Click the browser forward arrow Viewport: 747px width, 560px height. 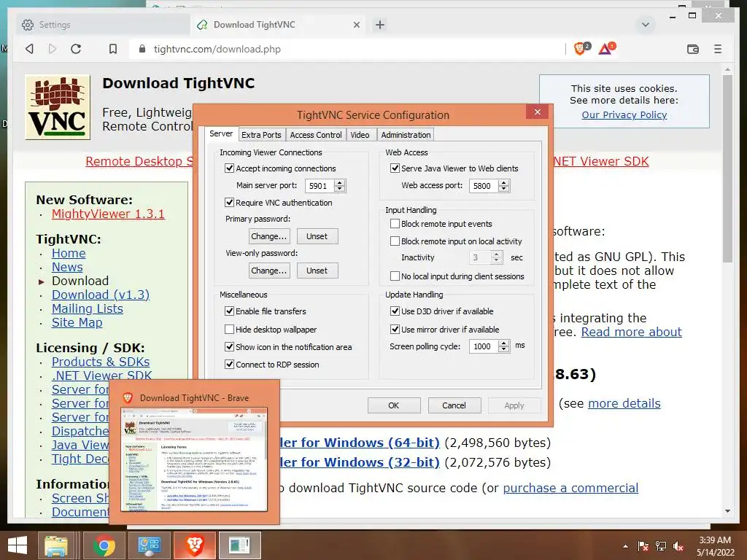(x=53, y=49)
